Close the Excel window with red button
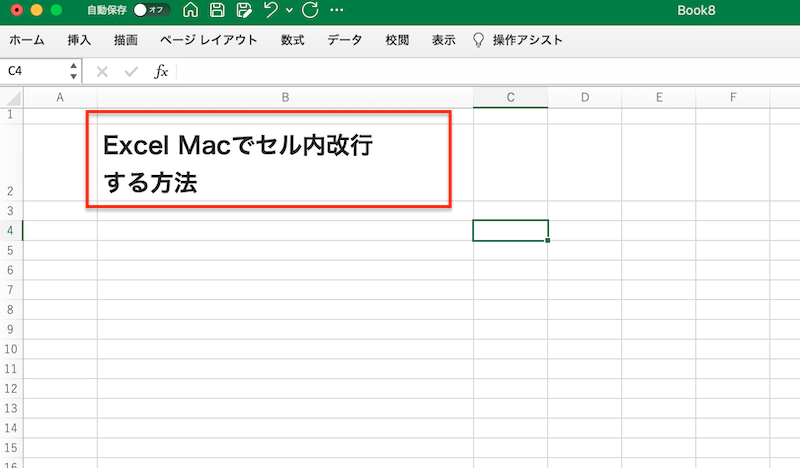Image resolution: width=800 pixels, height=468 pixels. click(x=16, y=10)
